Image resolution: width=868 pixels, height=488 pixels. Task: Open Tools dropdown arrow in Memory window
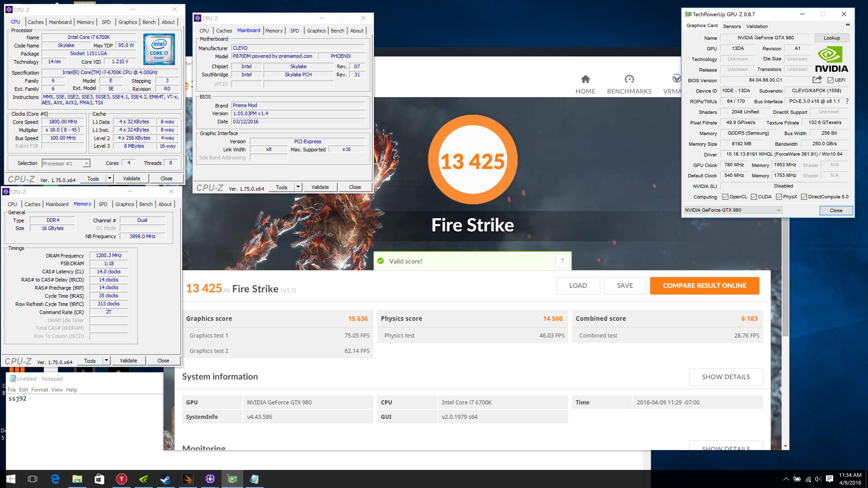(106, 361)
